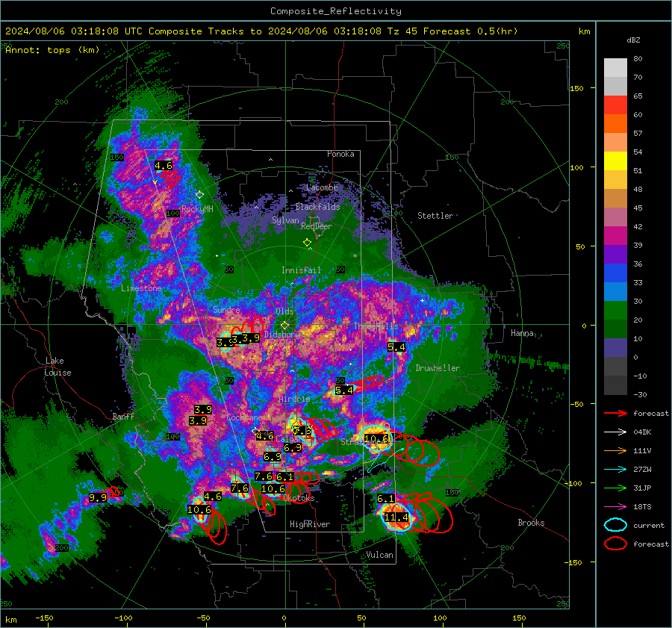Click the dBZ legend heading

(x=633, y=40)
